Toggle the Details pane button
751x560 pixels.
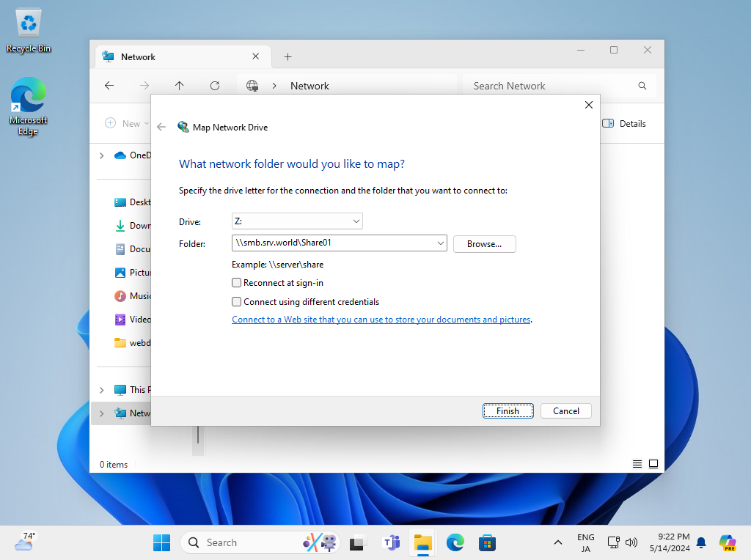pos(624,124)
